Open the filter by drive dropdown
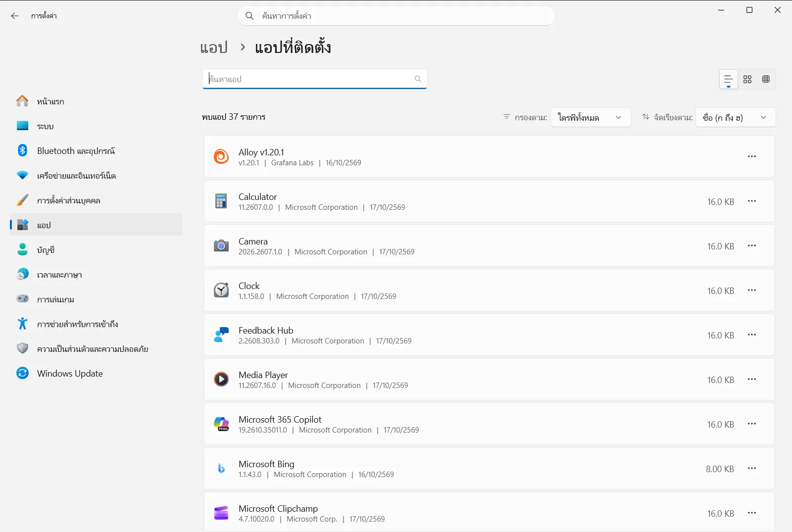Image resolution: width=792 pixels, height=532 pixels. pos(591,117)
